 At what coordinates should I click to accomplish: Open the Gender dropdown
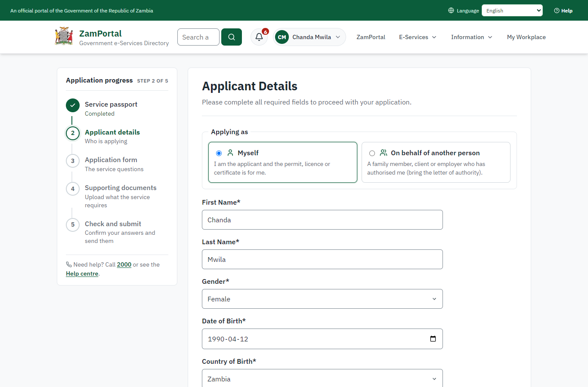pyautogui.click(x=322, y=299)
